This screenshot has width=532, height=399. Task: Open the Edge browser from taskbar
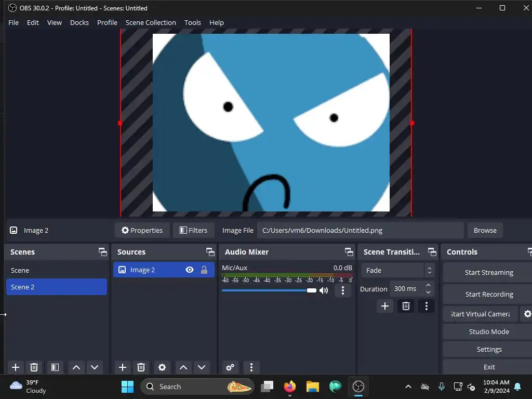335,387
